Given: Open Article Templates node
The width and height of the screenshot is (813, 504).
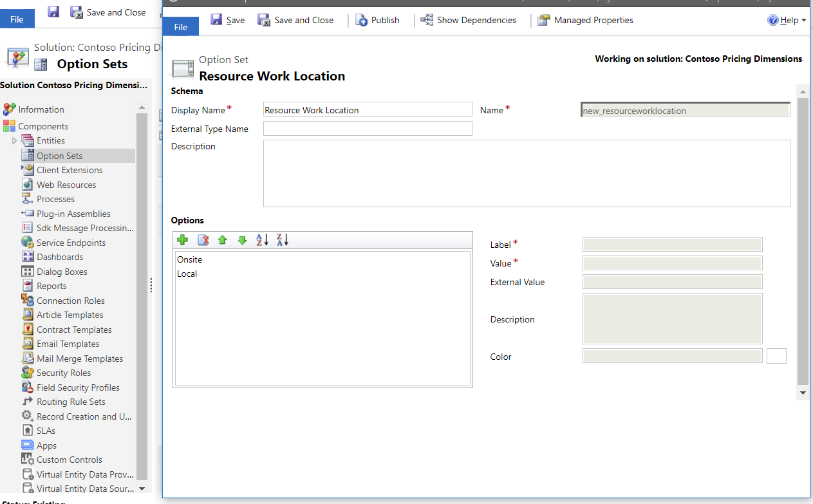Looking at the screenshot, I should (x=70, y=315).
